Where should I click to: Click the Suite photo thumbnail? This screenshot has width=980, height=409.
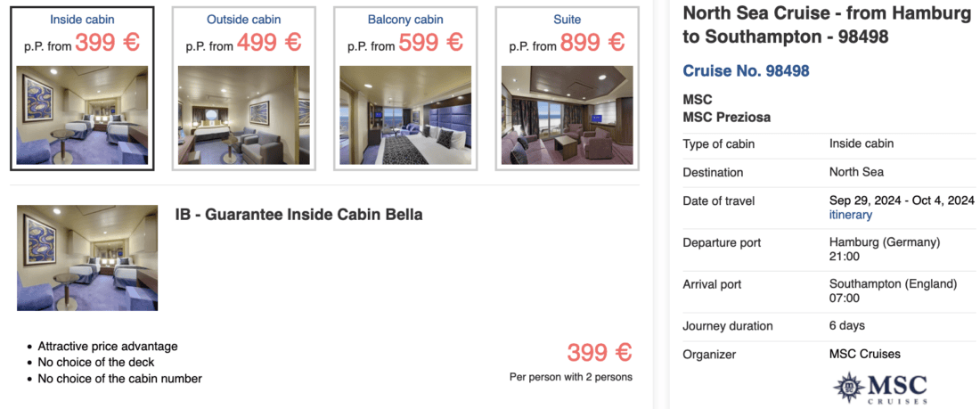[567, 115]
